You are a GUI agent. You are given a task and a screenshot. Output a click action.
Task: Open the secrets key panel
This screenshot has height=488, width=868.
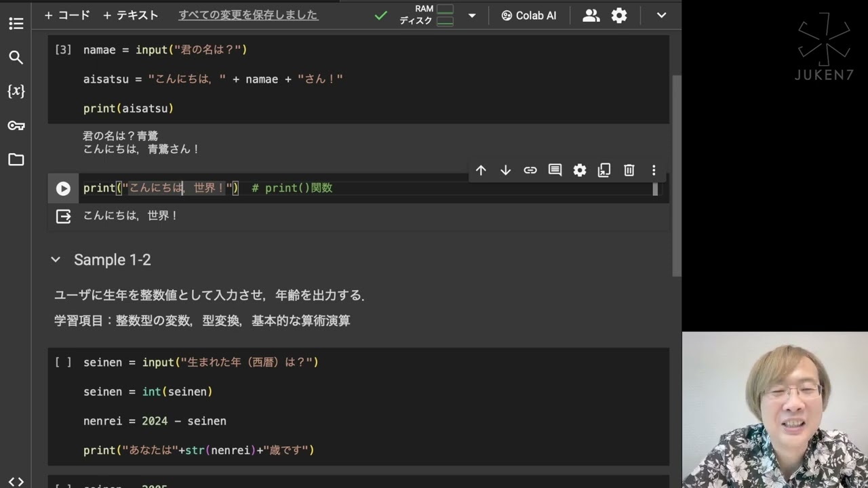tap(16, 126)
